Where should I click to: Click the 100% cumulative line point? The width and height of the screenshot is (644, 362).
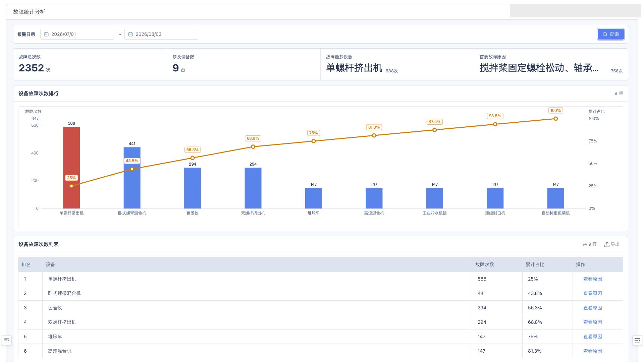(556, 119)
